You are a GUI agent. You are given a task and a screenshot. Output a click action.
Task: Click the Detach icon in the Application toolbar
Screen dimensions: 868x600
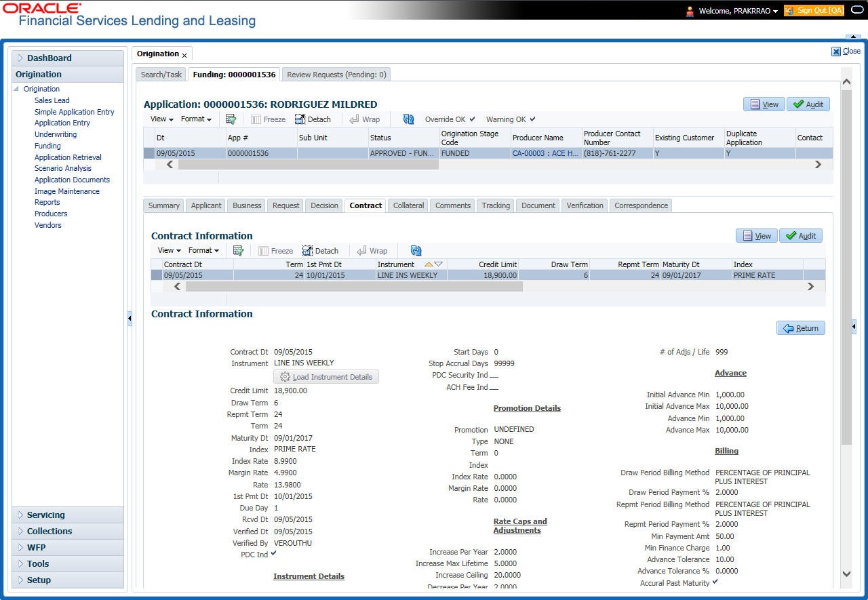coord(300,119)
